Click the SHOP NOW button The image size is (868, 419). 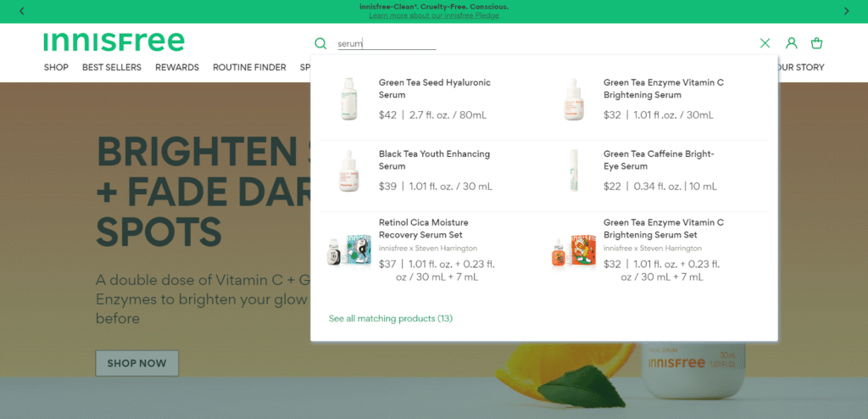click(136, 363)
